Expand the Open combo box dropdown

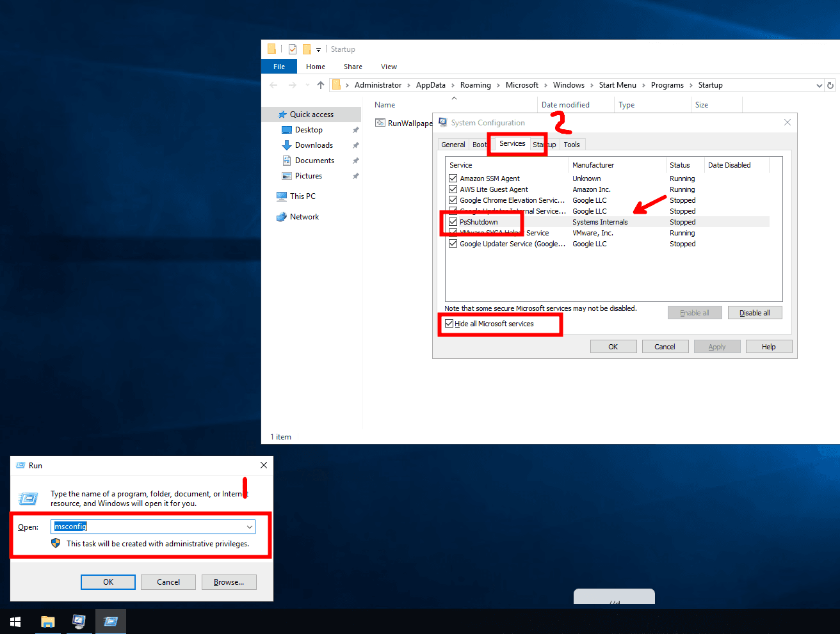[249, 527]
